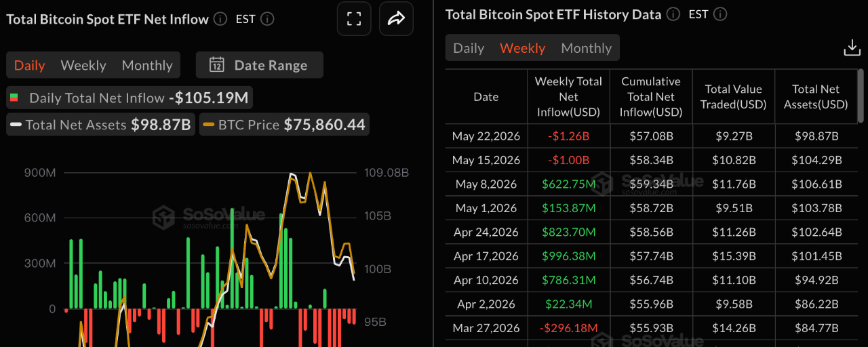Switch the chart to Monthly
This screenshot has height=347, width=868.
[x=147, y=65]
